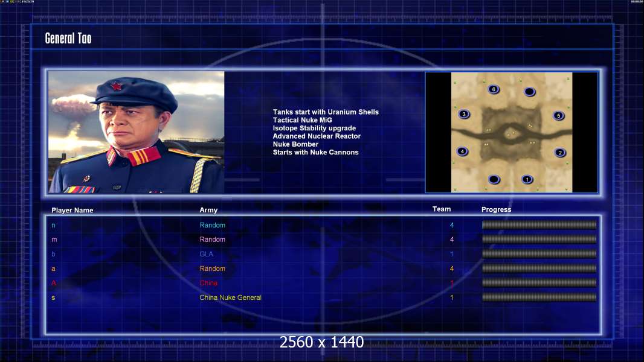Select player name m
644x362 pixels.
tap(54, 240)
